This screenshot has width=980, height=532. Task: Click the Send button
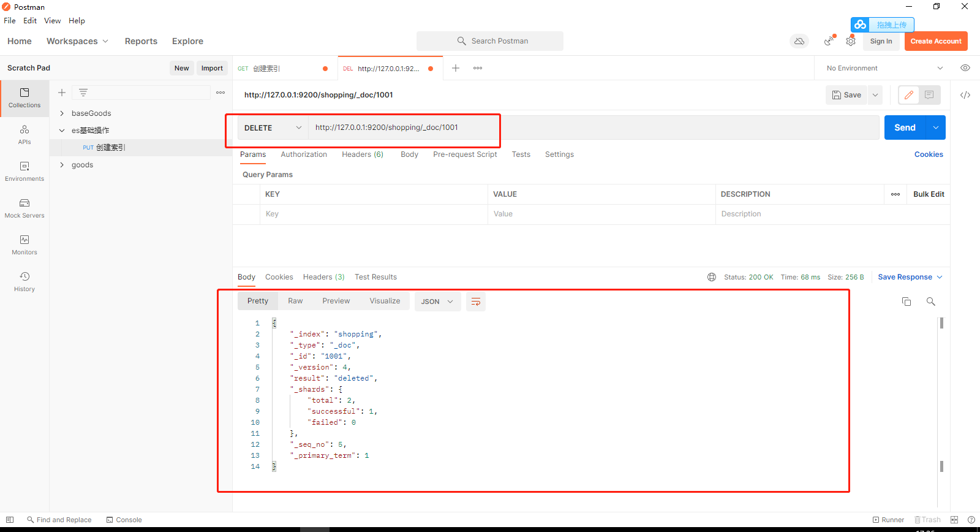point(905,127)
